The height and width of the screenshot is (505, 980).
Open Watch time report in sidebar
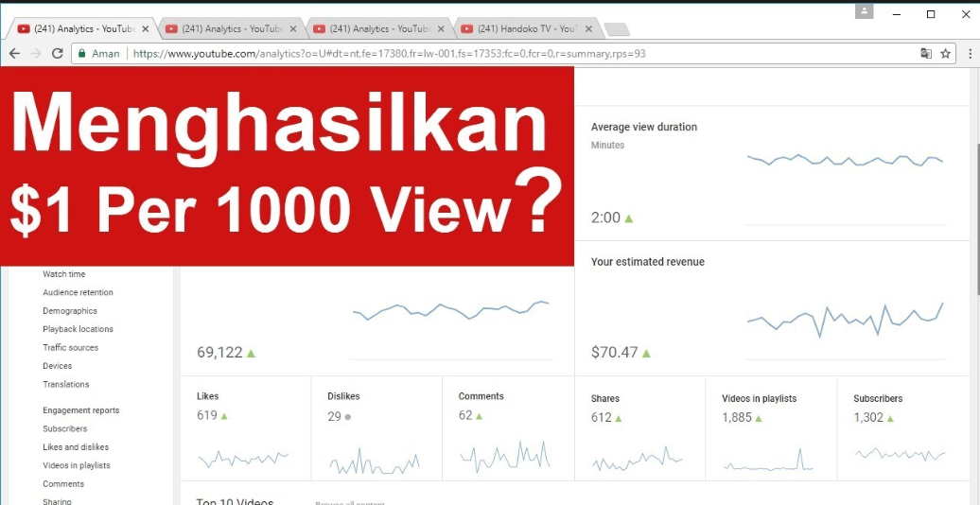coord(63,274)
